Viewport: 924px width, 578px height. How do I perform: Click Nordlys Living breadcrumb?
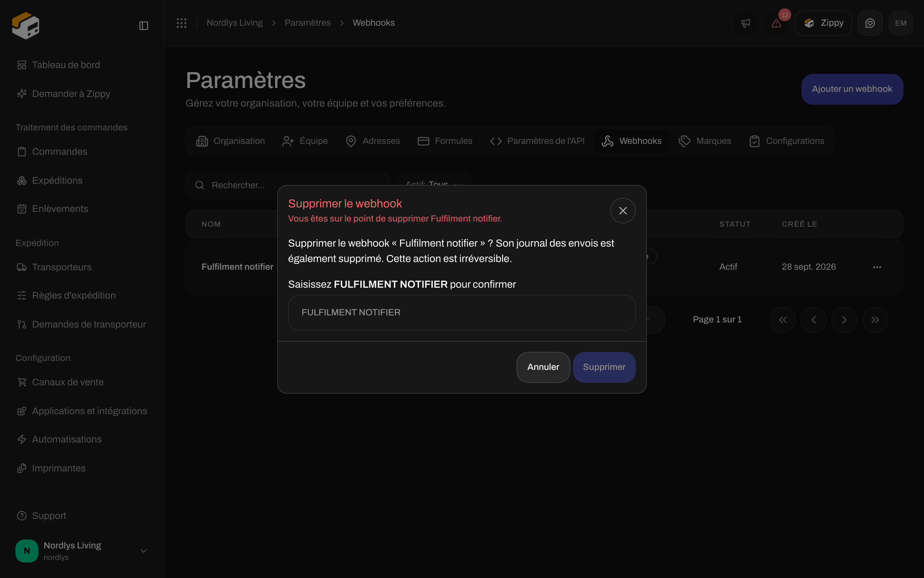click(x=235, y=23)
